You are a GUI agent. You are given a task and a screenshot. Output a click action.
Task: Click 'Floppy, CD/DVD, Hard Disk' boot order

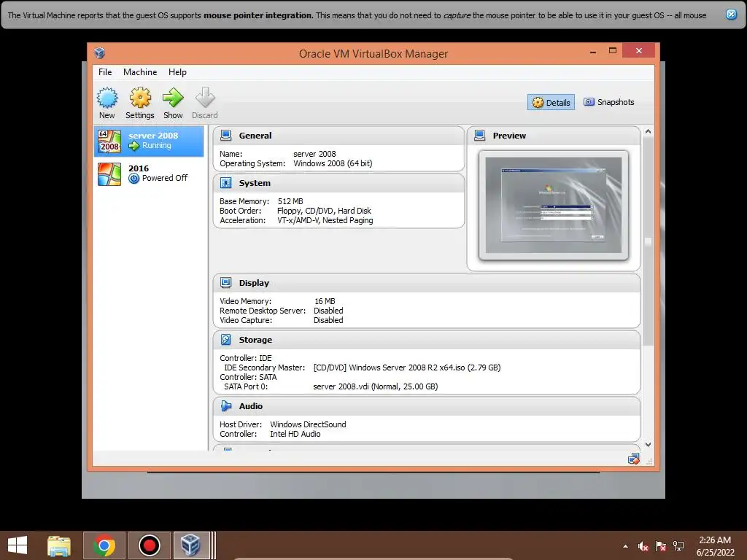click(324, 211)
